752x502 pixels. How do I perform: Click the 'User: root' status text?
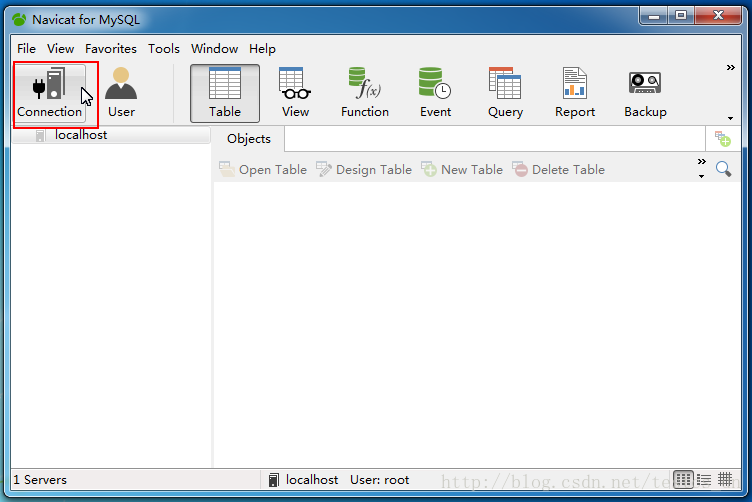[379, 479]
